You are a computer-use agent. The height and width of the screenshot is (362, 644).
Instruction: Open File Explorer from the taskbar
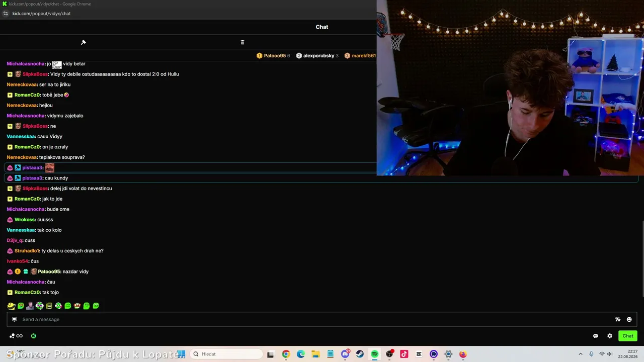click(x=315, y=354)
